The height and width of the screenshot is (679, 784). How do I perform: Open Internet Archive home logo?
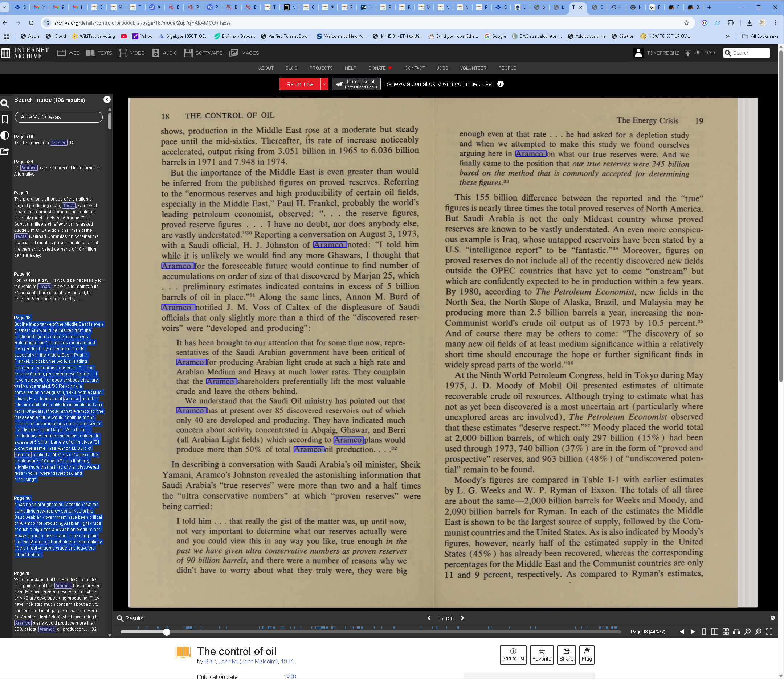click(x=25, y=53)
